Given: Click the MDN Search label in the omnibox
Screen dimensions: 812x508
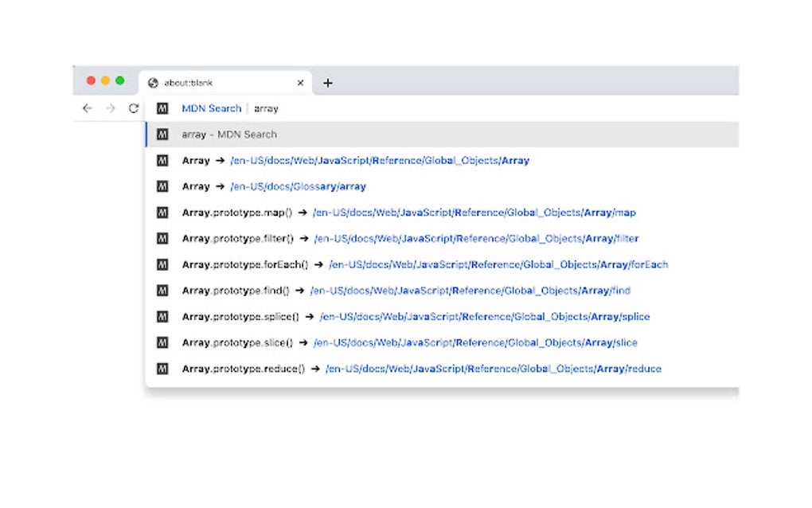Looking at the screenshot, I should (210, 108).
